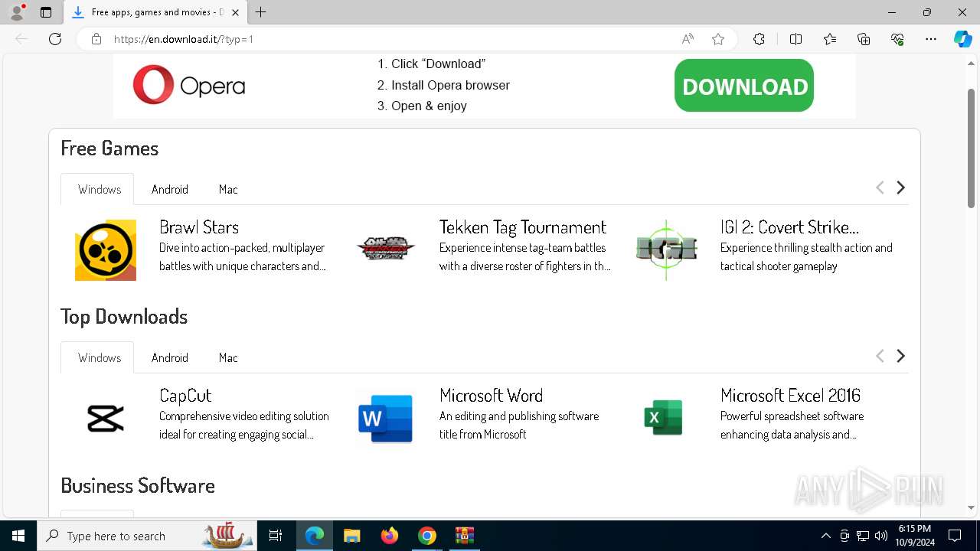The image size is (980, 551).
Task: Open the Read aloud icon in address bar
Action: click(688, 39)
